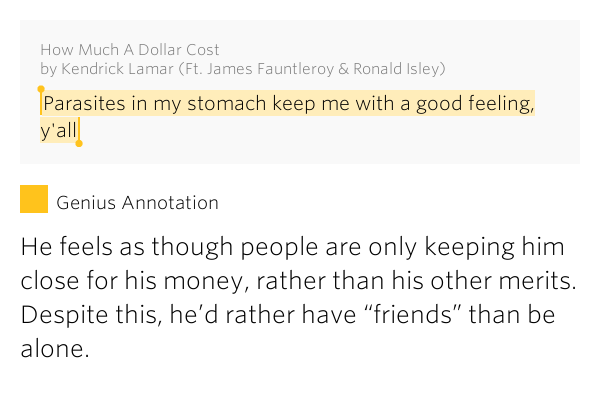Click the word by before Kendrick Lamar
The image size is (600, 401).
point(49,70)
